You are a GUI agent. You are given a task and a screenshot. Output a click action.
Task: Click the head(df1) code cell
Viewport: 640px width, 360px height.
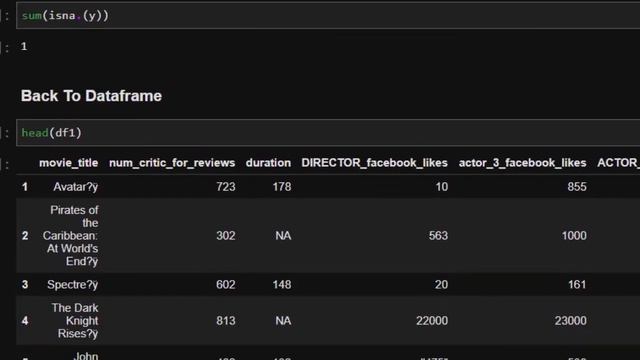pos(328,133)
